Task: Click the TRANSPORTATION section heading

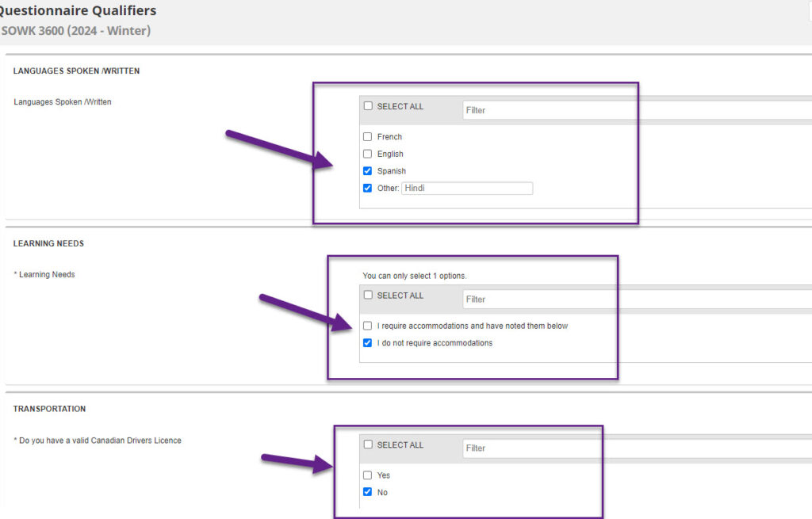Action: point(49,409)
